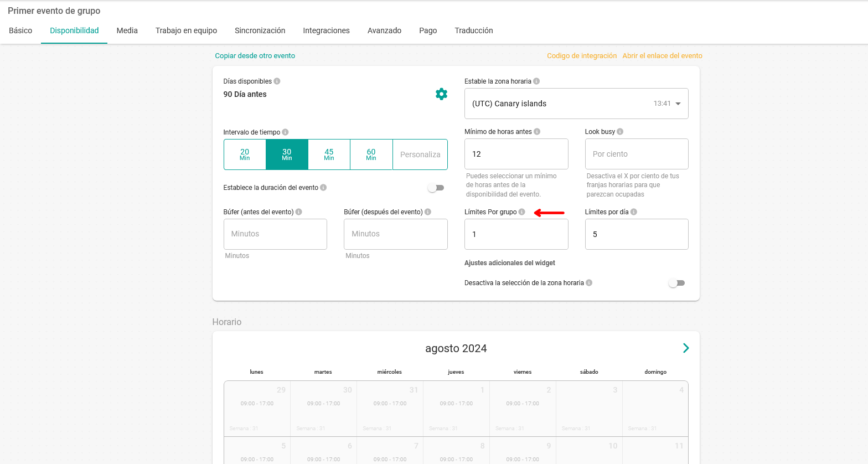Click the Personaliza interval field
The image size is (868, 464).
pos(420,154)
